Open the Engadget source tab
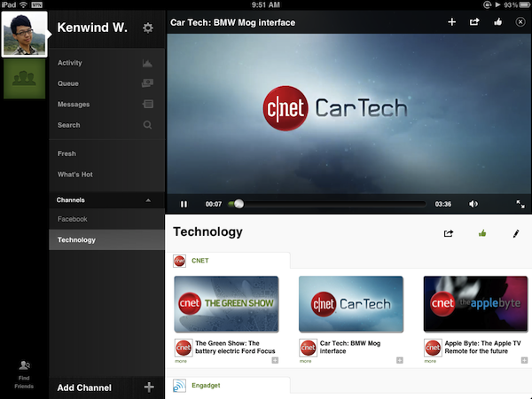The image size is (532, 399). pyautogui.click(x=228, y=386)
